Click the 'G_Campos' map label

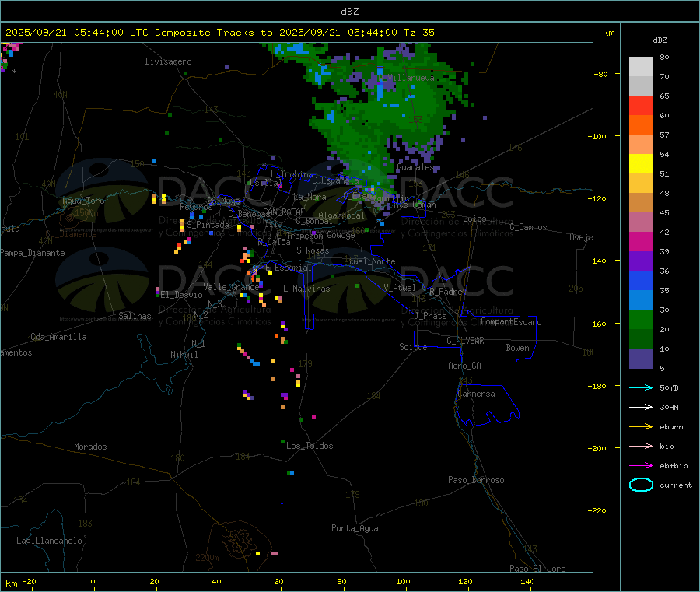point(529,227)
